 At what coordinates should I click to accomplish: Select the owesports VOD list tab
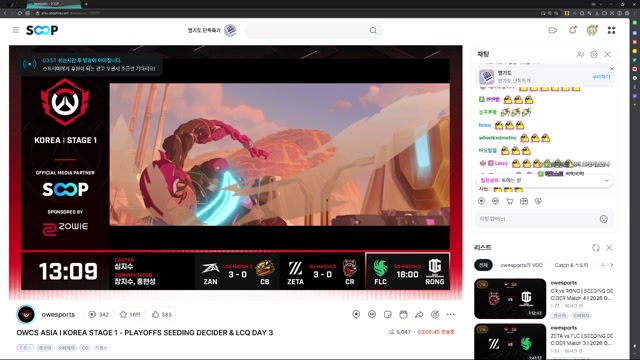(x=521, y=265)
